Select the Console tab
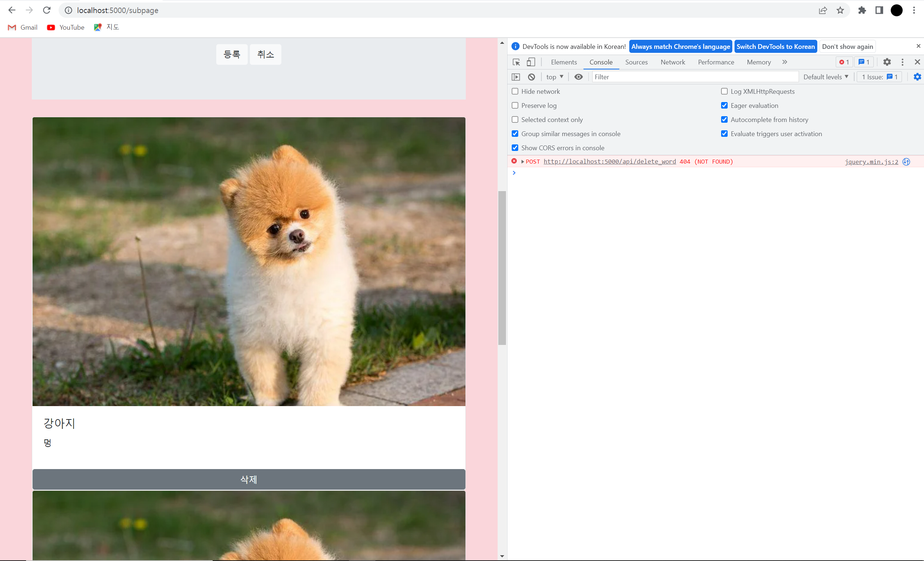Image resolution: width=924 pixels, height=561 pixels. pyautogui.click(x=601, y=62)
